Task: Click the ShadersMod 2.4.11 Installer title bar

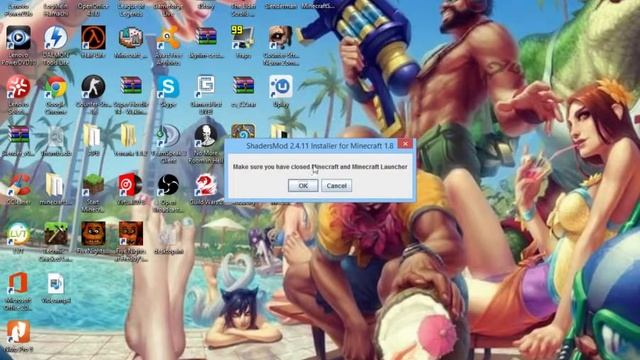Action: pyautogui.click(x=320, y=146)
